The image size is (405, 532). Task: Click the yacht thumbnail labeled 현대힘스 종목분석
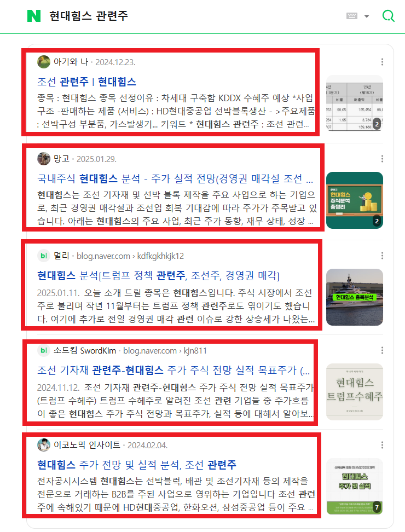point(355,297)
